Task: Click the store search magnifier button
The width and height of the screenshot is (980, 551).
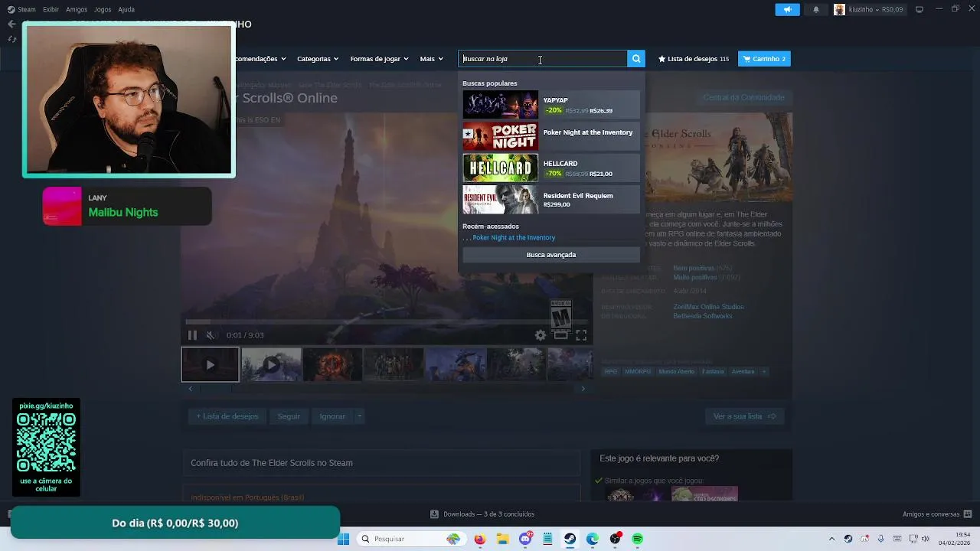Action: point(636,59)
